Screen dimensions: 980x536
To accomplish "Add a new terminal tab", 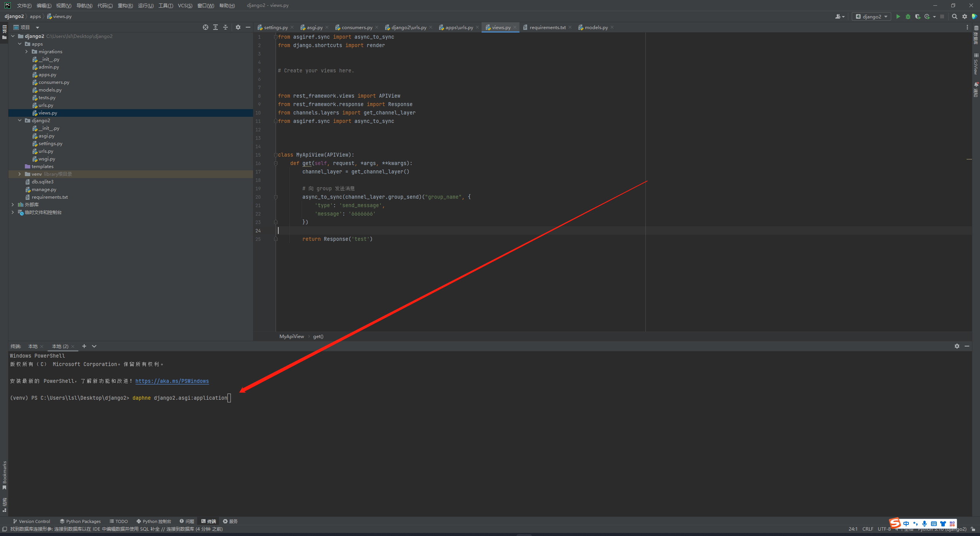I will pos(84,346).
